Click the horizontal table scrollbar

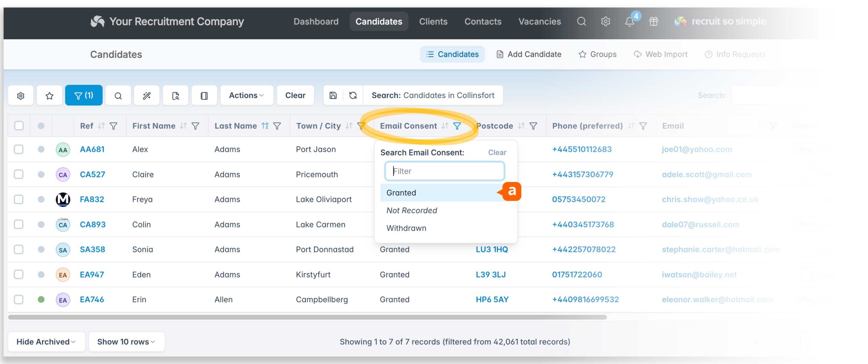tap(307, 317)
